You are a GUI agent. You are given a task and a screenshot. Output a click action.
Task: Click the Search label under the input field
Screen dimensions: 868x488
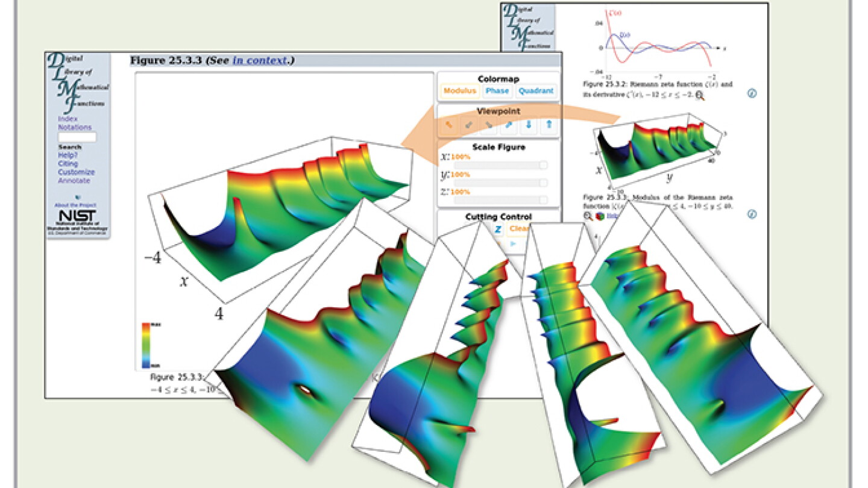70,148
